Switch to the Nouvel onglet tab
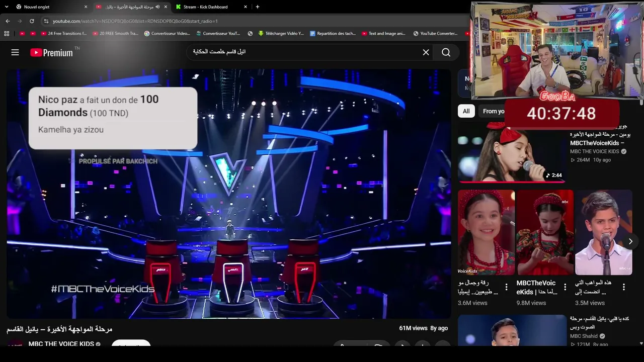The image size is (644, 362). [50, 7]
